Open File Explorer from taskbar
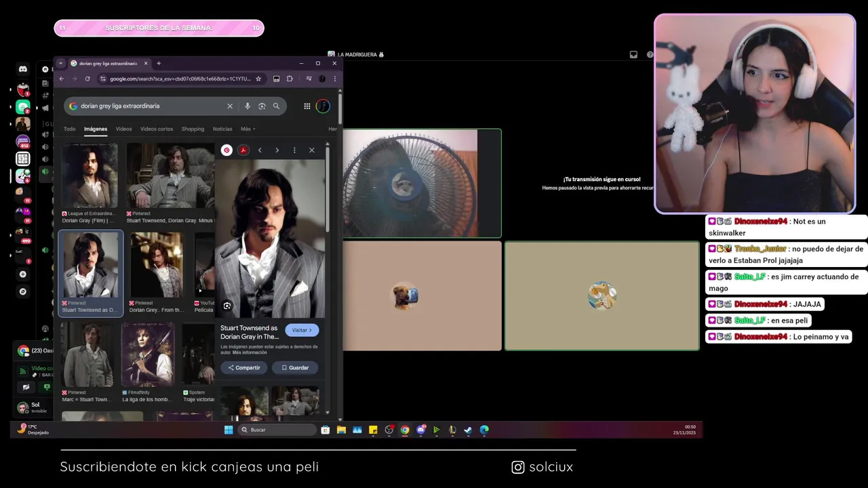 [x=341, y=430]
